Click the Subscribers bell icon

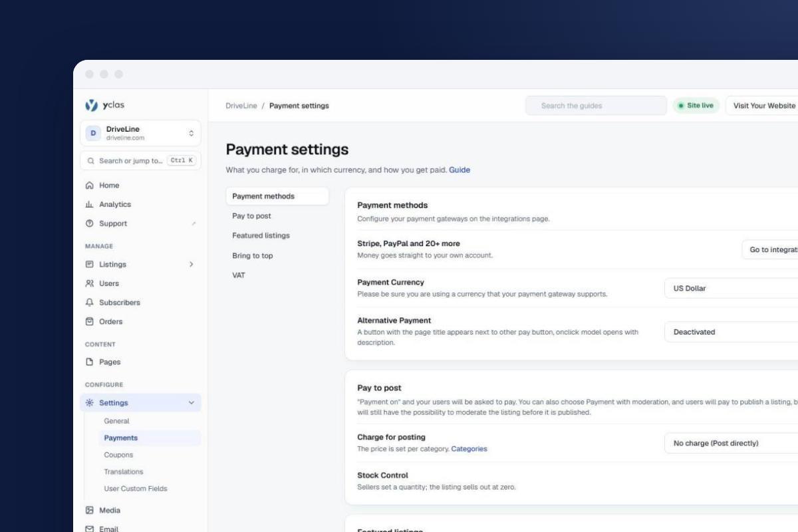(90, 303)
